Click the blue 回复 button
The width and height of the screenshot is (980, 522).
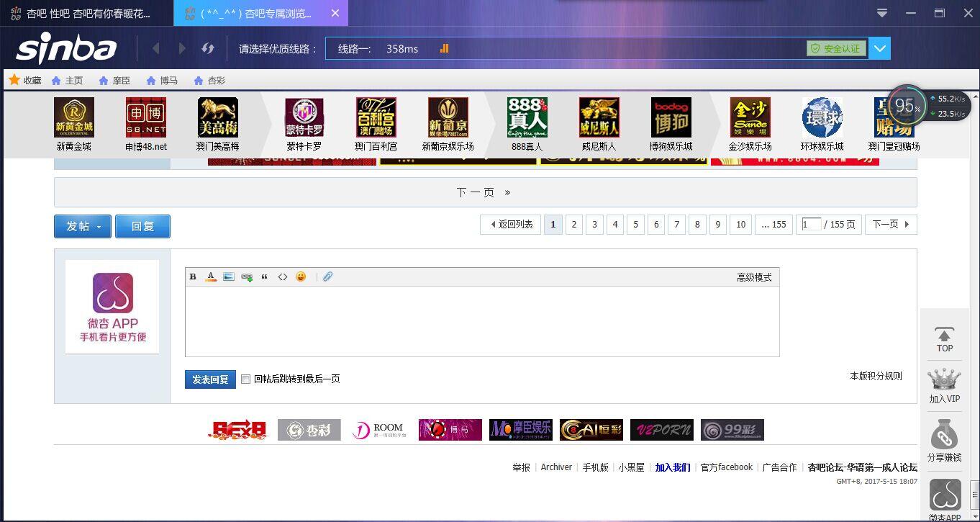(142, 226)
